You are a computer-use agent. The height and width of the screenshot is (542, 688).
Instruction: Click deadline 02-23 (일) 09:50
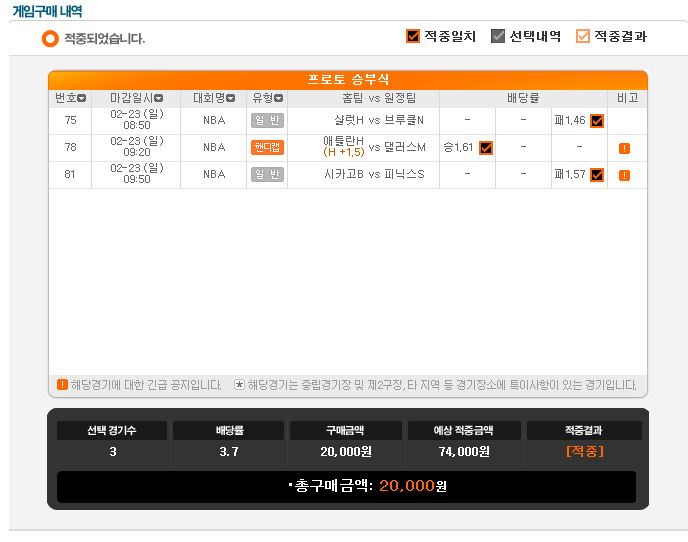pos(137,174)
